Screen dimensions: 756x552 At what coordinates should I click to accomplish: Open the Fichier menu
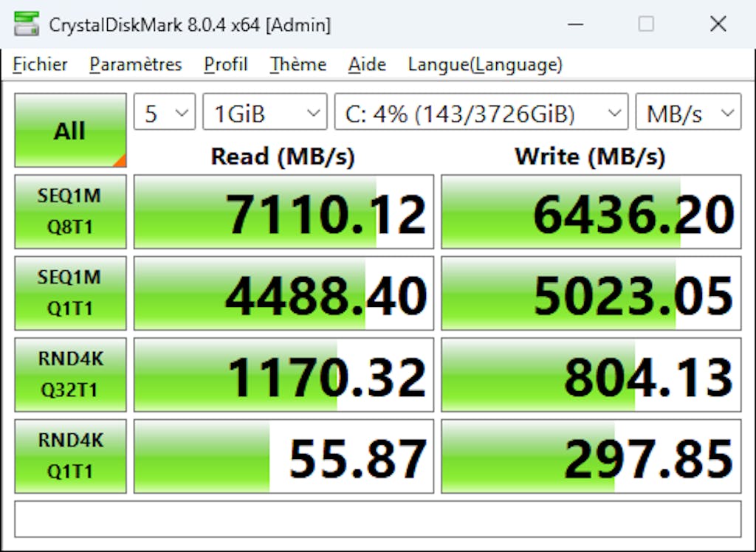pos(40,65)
